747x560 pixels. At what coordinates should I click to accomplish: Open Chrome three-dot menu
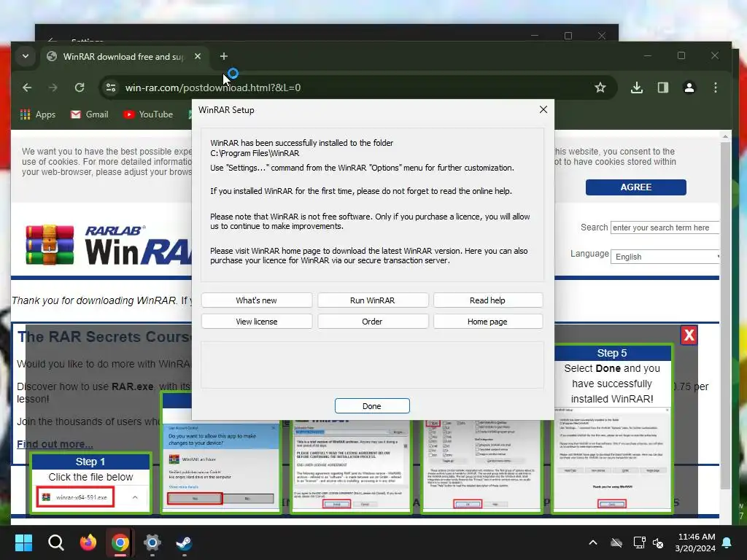click(x=715, y=87)
